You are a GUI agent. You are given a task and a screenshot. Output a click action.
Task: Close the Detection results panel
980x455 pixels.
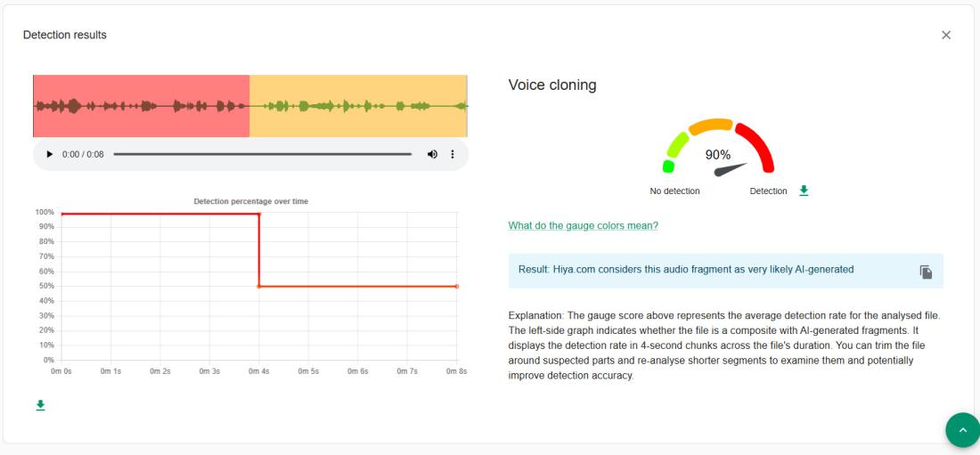(946, 35)
